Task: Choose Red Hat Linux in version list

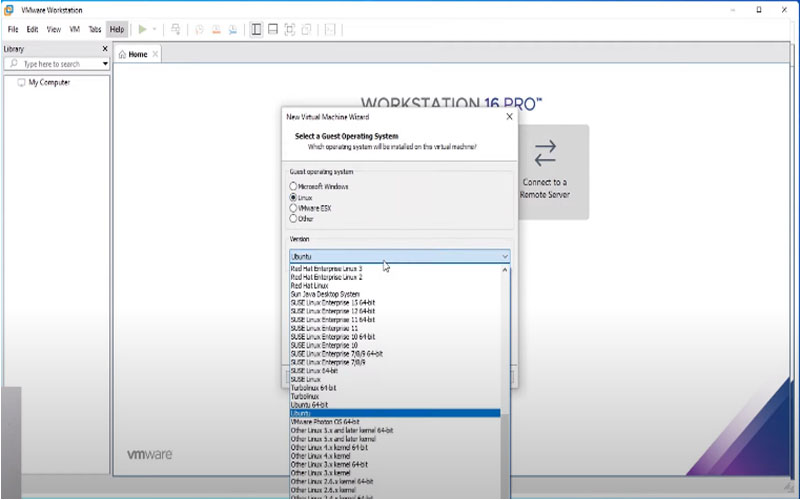Action: (x=395, y=286)
